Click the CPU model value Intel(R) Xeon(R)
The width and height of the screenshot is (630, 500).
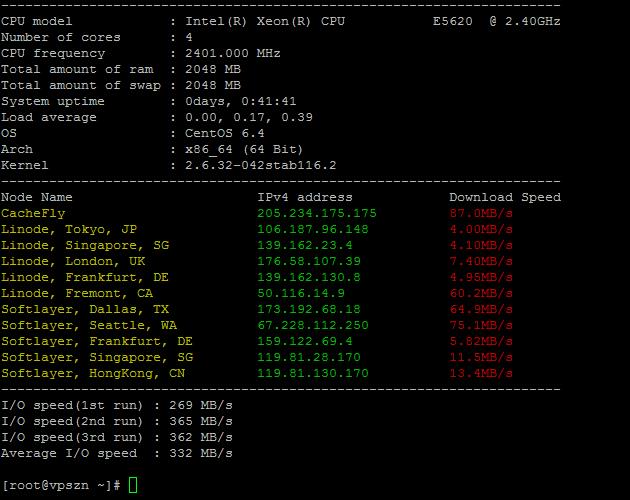248,21
